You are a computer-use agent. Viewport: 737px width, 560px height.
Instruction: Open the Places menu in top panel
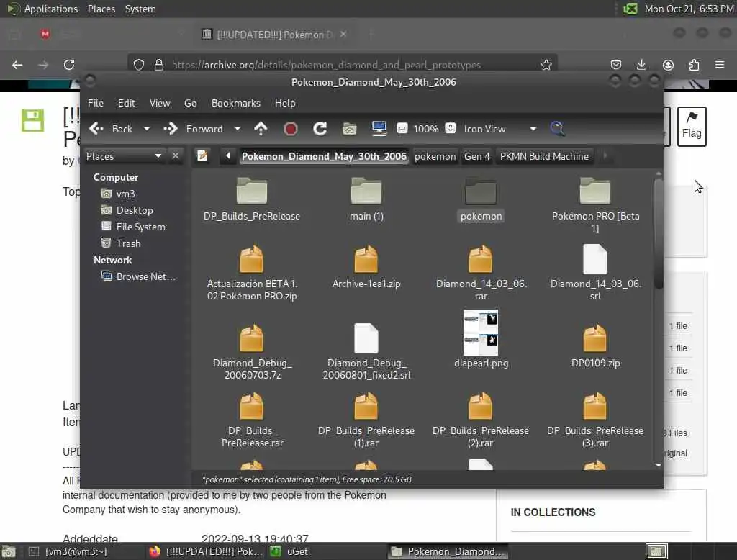[x=101, y=9]
